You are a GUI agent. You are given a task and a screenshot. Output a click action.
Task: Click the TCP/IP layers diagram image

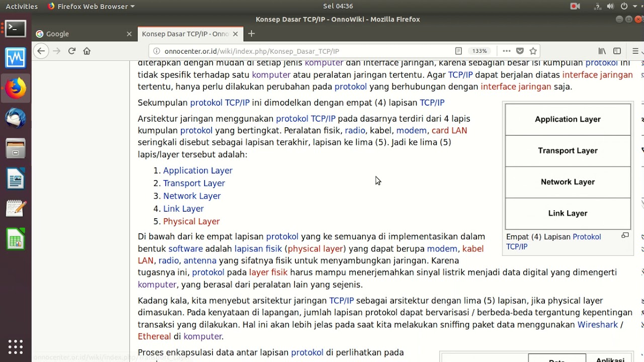click(568, 166)
